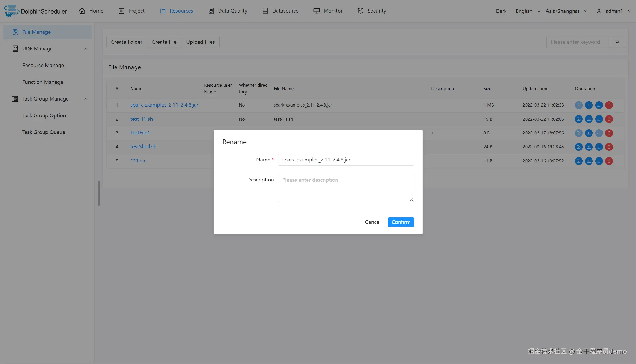Image resolution: width=636 pixels, height=364 pixels.
Task: Delete the spark-examples jar via trash icon
Action: pyautogui.click(x=609, y=105)
